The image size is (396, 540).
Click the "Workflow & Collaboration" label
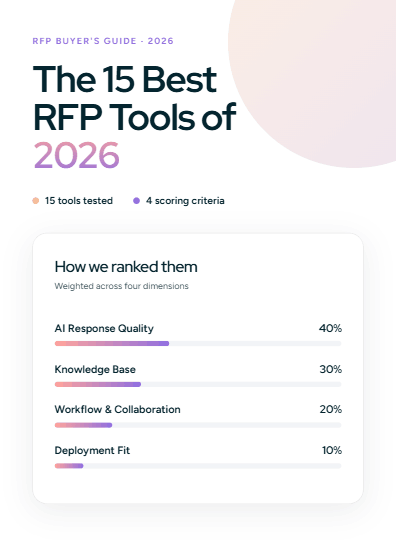(117, 409)
